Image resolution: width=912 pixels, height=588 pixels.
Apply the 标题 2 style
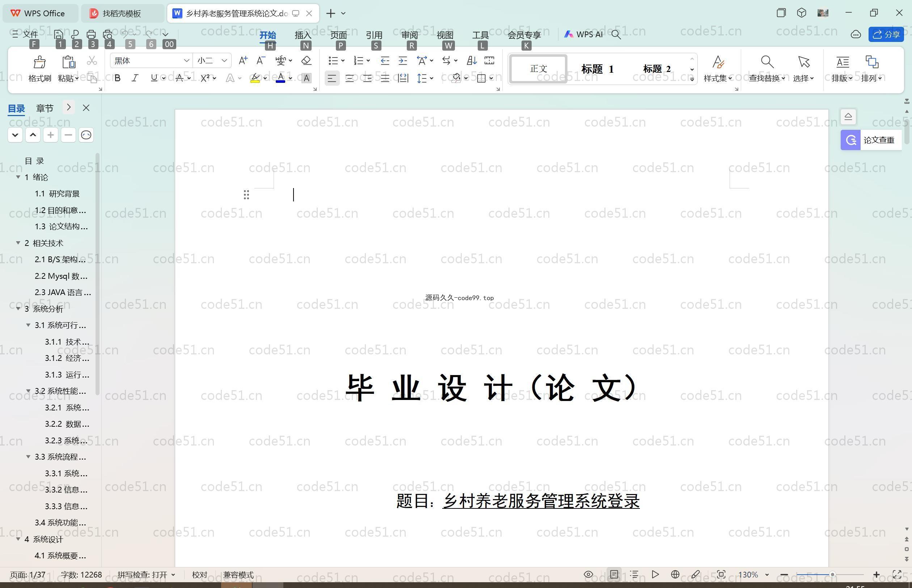coord(657,69)
